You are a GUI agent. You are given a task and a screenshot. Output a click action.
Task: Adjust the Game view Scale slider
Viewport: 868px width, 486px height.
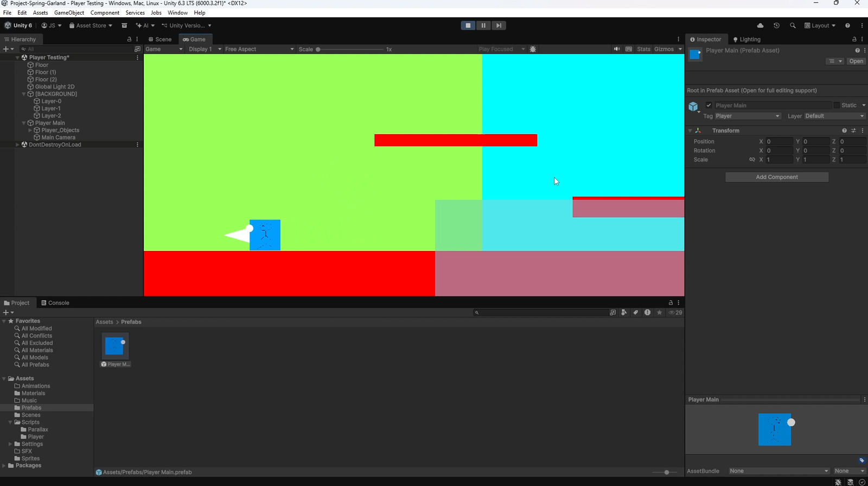350,49
